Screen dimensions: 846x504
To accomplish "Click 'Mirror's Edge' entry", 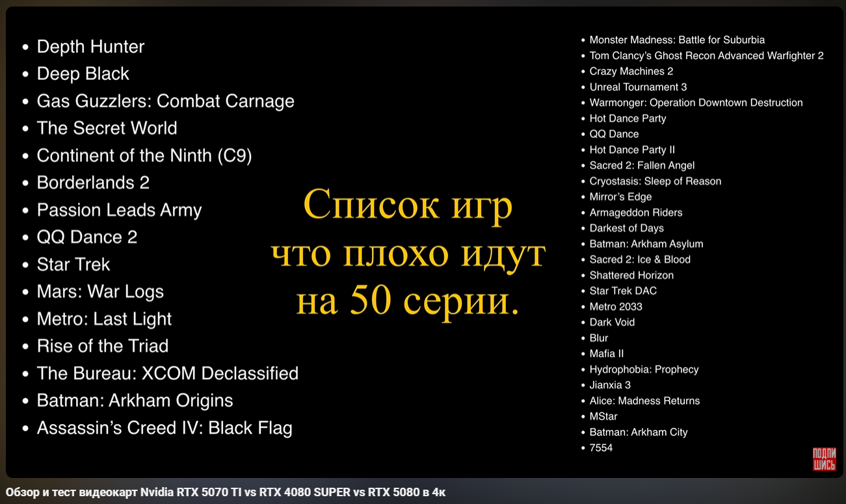I will click(620, 197).
